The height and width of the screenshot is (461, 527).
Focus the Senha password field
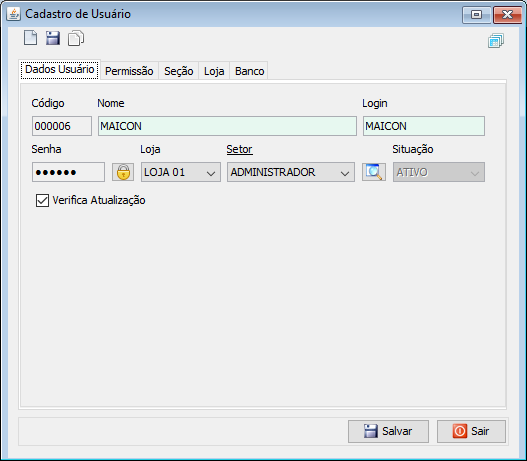[x=68, y=172]
